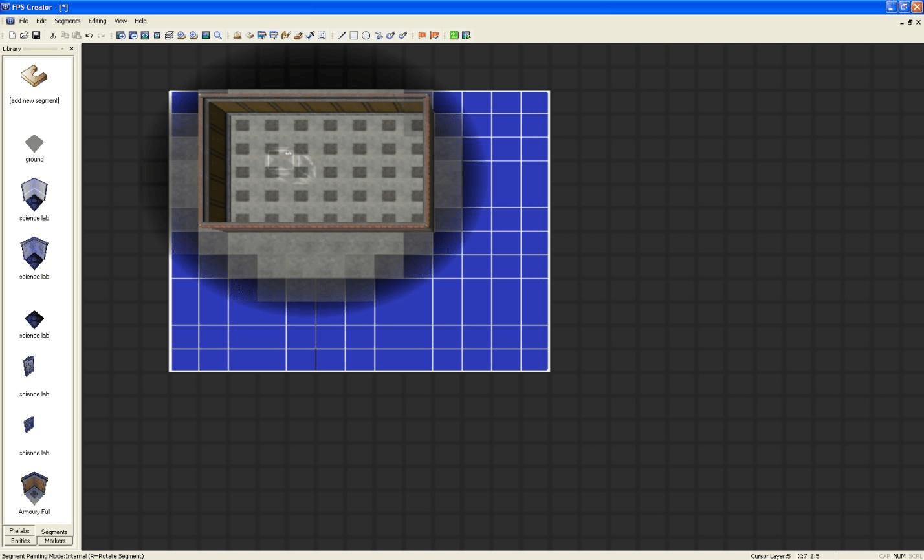Screen dimensions: 924x560
Task: Click the Library panel pin arrow
Action: (x=63, y=48)
